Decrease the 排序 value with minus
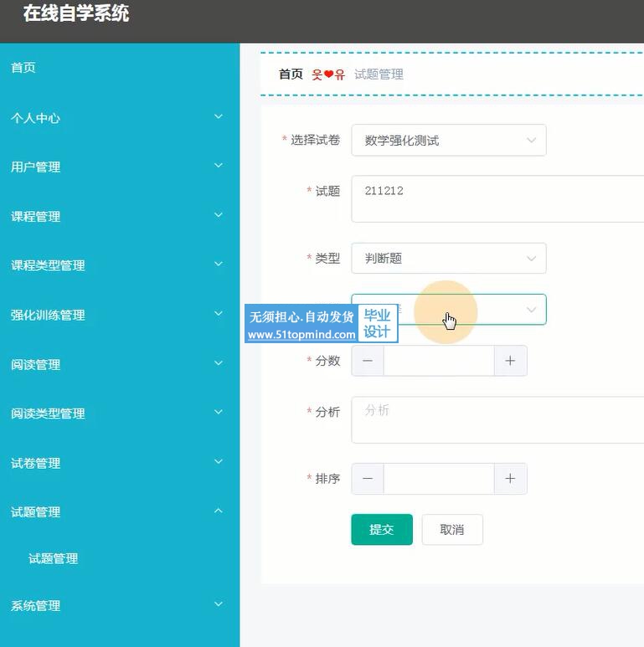 point(368,479)
